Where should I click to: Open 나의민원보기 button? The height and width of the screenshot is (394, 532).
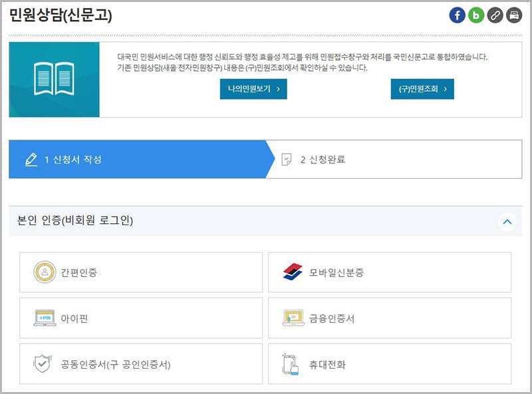(253, 88)
